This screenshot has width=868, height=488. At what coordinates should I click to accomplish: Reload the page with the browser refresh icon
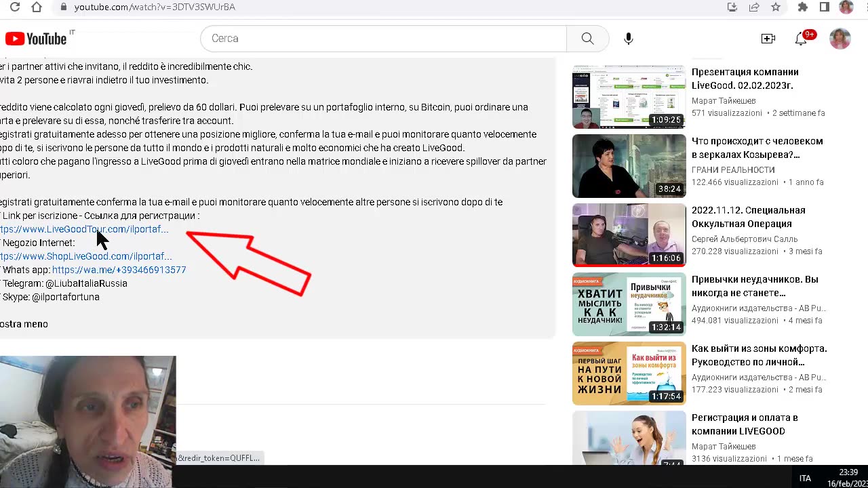(15, 7)
